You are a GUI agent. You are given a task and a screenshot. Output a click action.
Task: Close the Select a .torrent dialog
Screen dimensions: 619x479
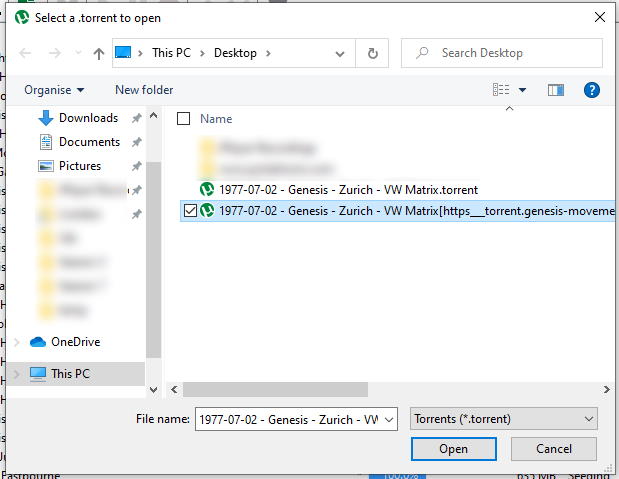pyautogui.click(x=600, y=17)
